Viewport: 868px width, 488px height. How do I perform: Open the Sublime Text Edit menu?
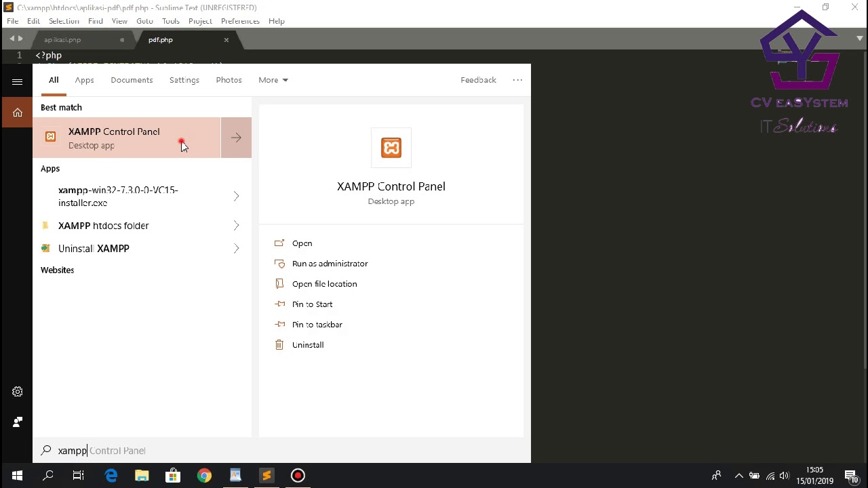pyautogui.click(x=33, y=21)
